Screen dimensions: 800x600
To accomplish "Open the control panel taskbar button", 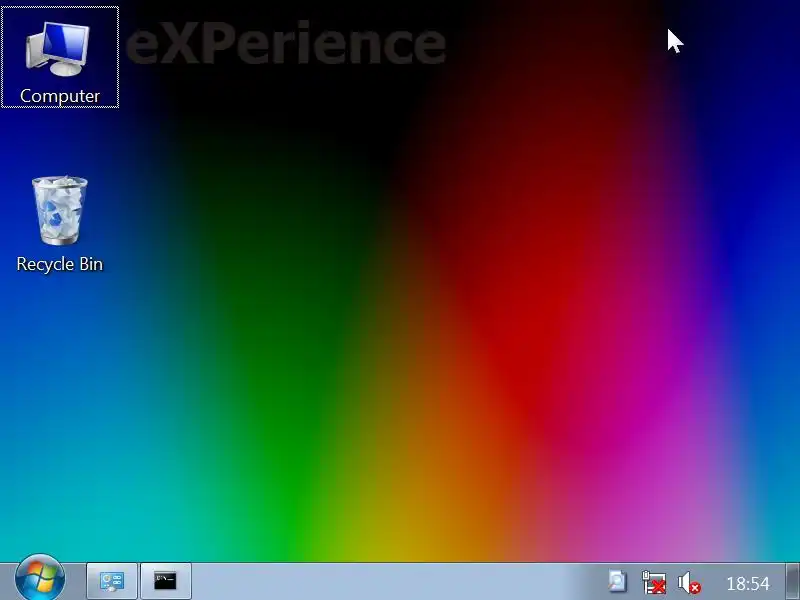I will 112,581.
